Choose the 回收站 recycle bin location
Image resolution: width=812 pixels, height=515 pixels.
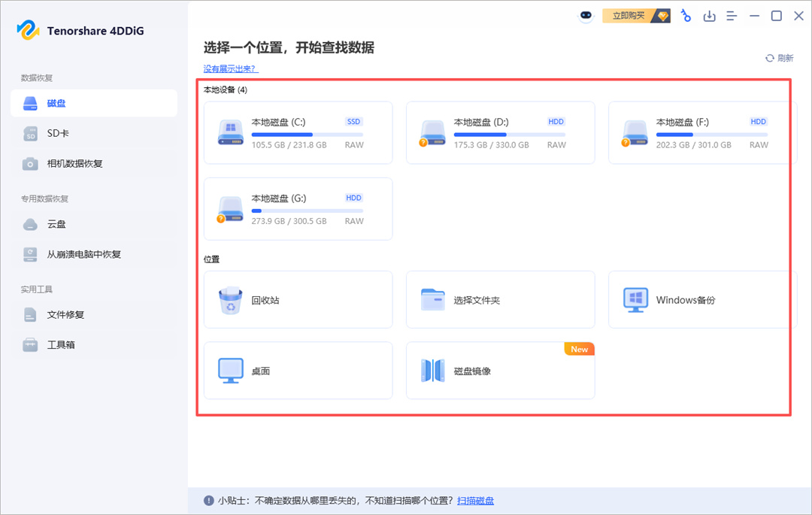[x=298, y=300]
